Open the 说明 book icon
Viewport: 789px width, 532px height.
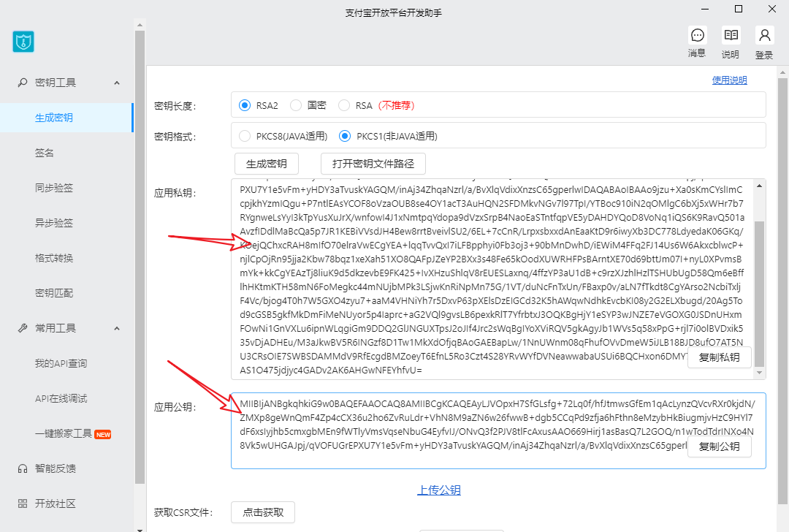click(x=731, y=35)
